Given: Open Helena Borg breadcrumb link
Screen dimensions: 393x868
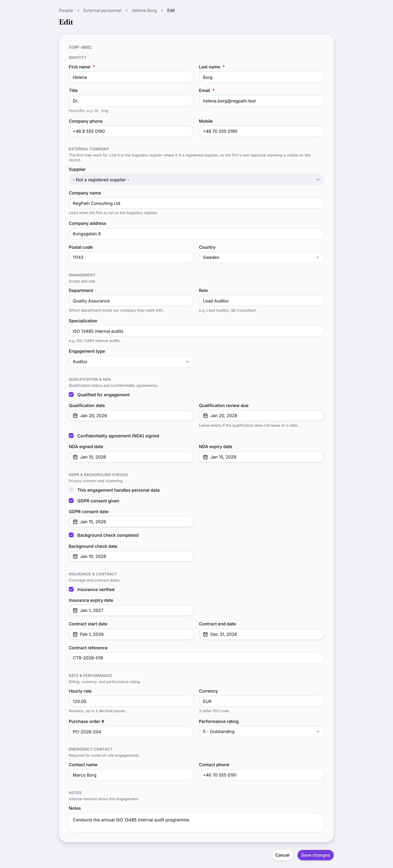Looking at the screenshot, I should coord(144,10).
